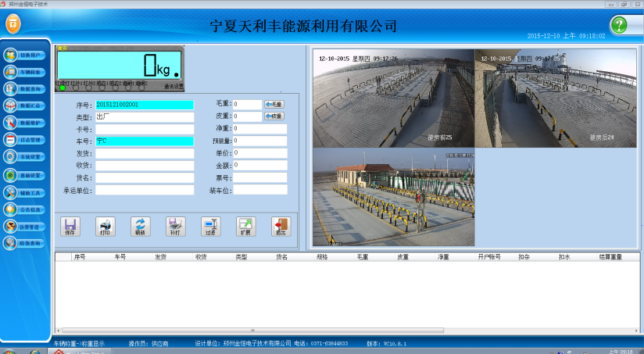The image size is (644, 354).
Task: Select the top-left camera feed
Action: click(x=393, y=98)
